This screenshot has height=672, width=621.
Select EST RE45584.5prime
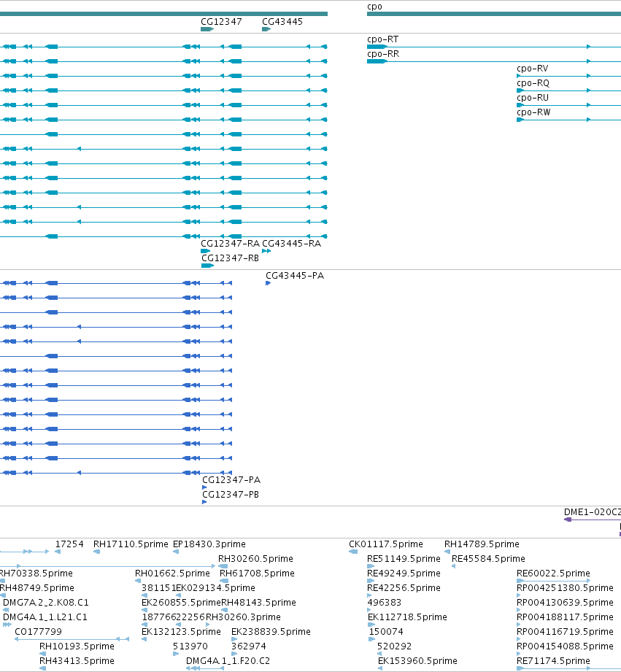pyautogui.click(x=489, y=559)
